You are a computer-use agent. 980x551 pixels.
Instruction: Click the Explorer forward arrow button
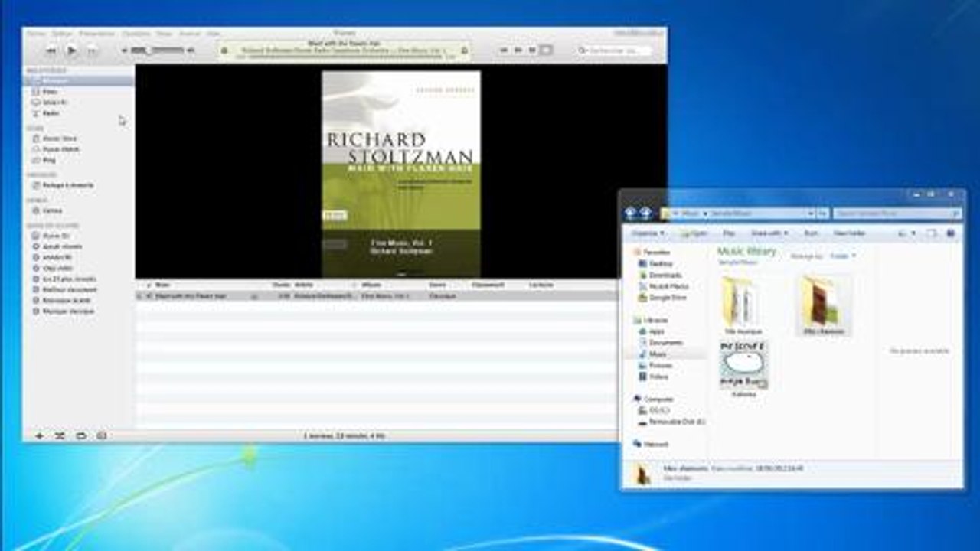pos(645,214)
